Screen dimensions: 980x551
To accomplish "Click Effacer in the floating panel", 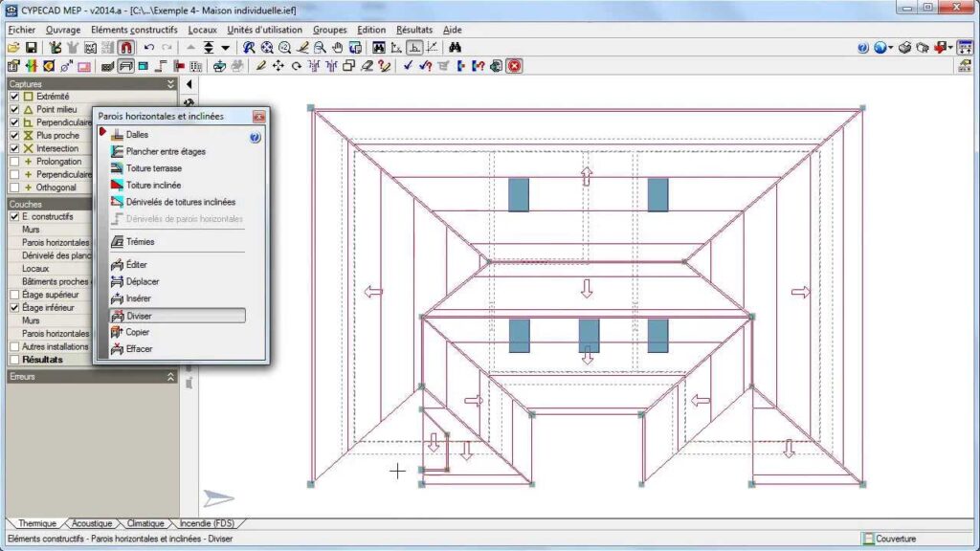I will click(x=139, y=349).
